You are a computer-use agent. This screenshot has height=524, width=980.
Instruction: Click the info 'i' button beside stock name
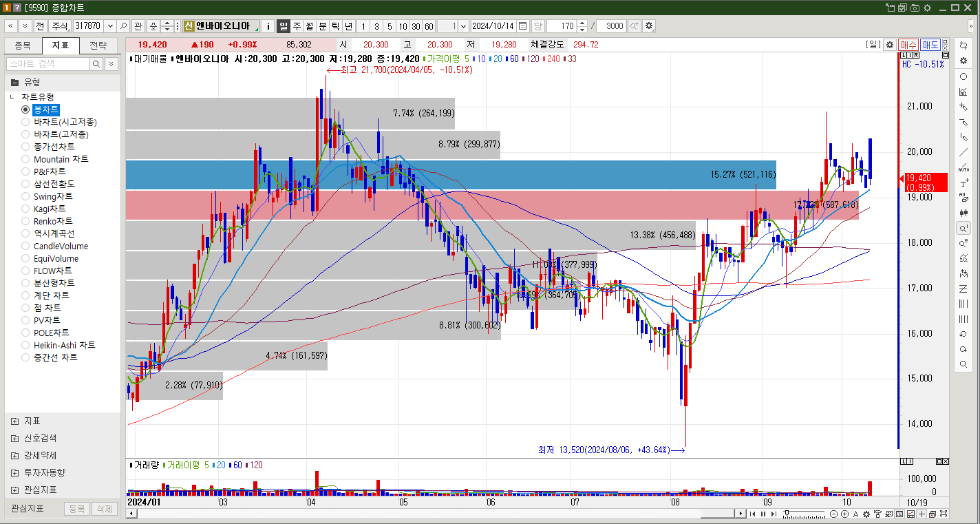pyautogui.click(x=268, y=26)
